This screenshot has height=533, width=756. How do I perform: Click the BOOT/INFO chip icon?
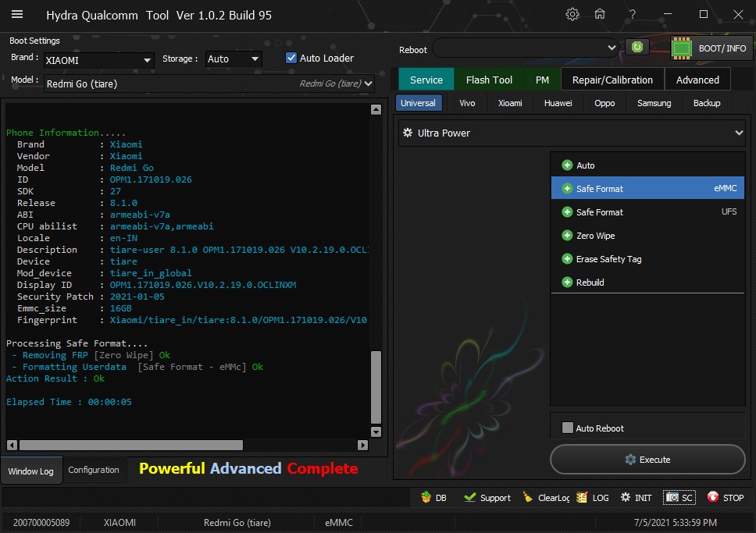[682, 48]
